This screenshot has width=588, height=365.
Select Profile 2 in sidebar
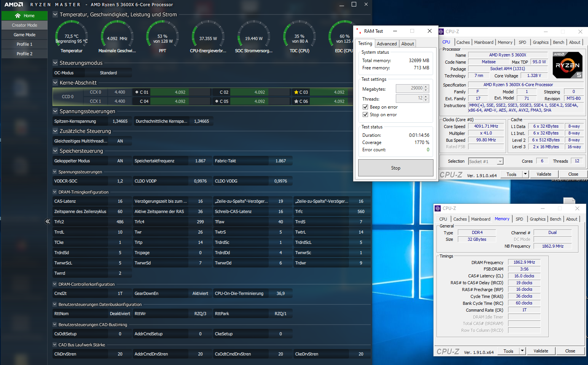tap(24, 54)
